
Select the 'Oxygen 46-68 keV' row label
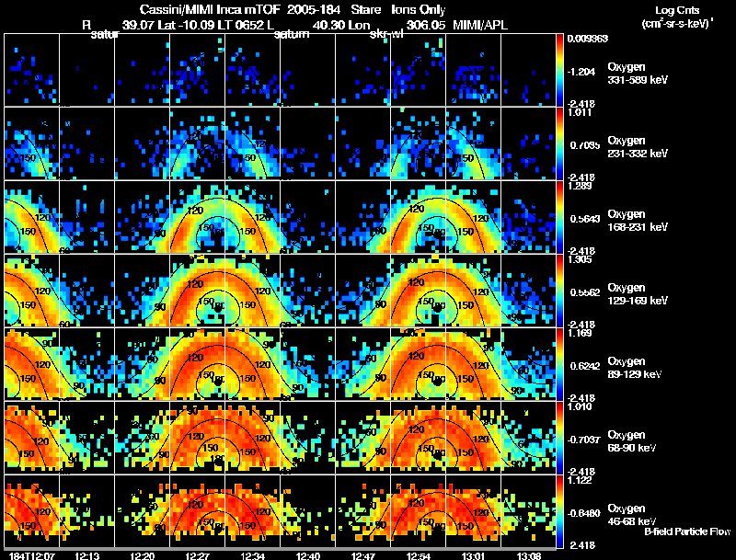(x=632, y=515)
